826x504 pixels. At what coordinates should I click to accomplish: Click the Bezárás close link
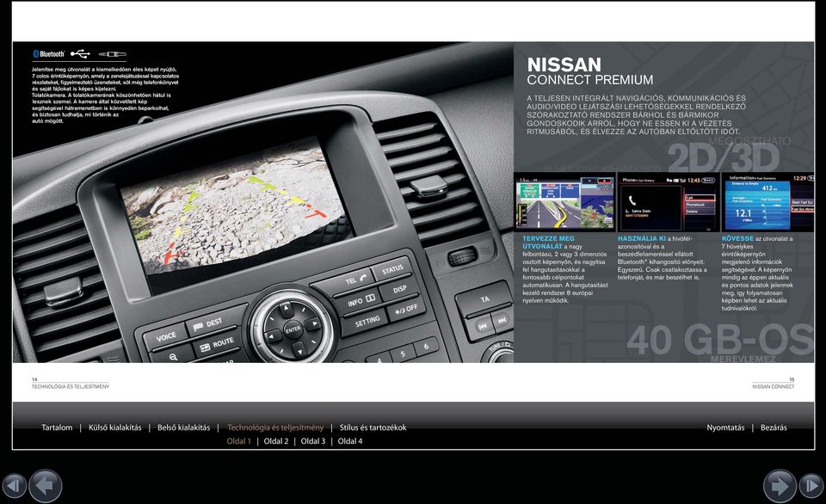pyautogui.click(x=774, y=427)
